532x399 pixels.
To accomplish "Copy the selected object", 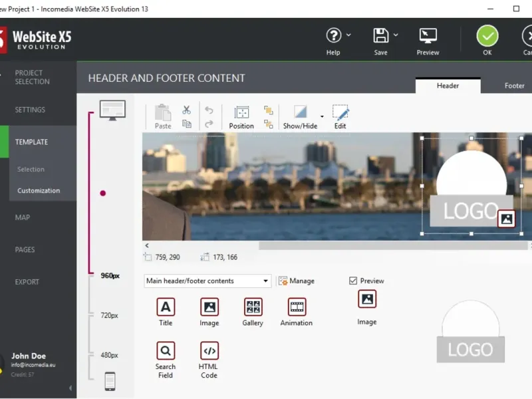I will pos(187,124).
